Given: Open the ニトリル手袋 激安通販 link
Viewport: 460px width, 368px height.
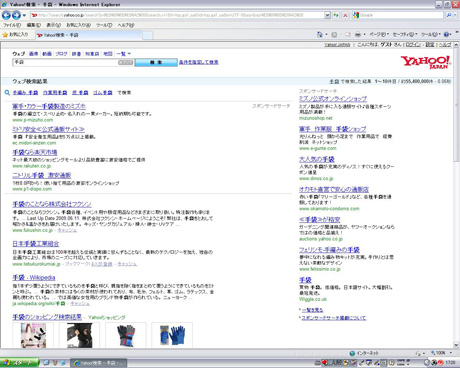Looking at the screenshot, I should (x=42, y=175).
